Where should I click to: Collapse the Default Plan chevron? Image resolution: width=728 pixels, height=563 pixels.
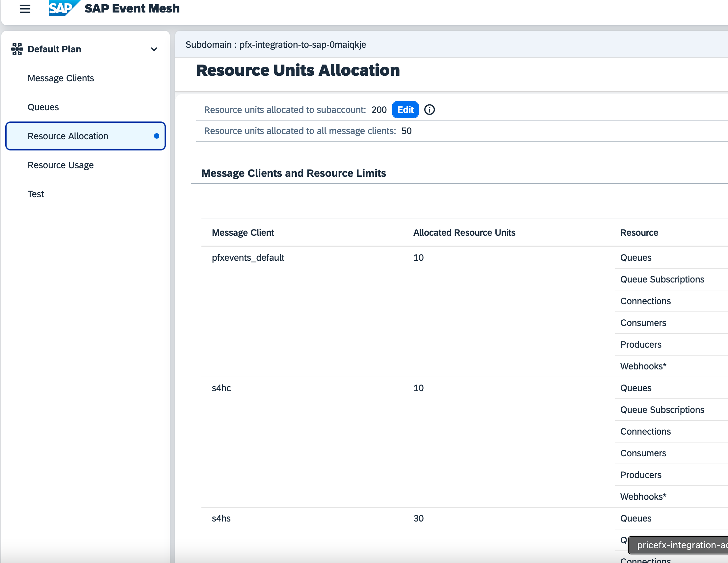(x=154, y=49)
